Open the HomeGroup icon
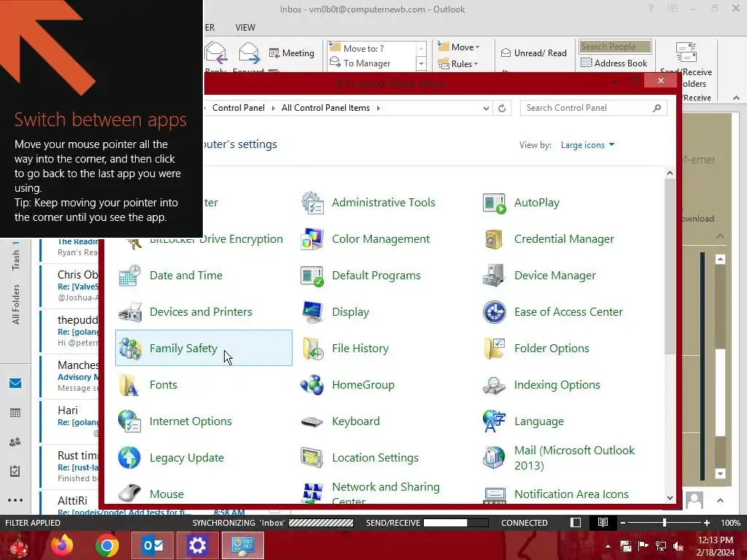Viewport: 747px width, 560px height. 312,385
